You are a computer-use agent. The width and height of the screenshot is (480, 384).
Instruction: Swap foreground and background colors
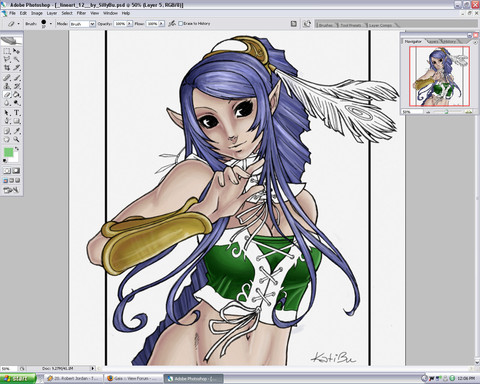coord(17,149)
